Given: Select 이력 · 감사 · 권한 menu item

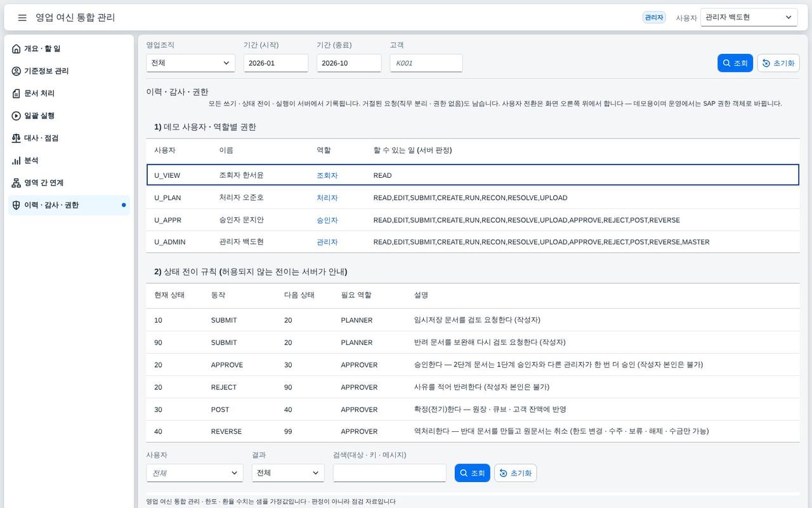Looking at the screenshot, I should [69, 205].
